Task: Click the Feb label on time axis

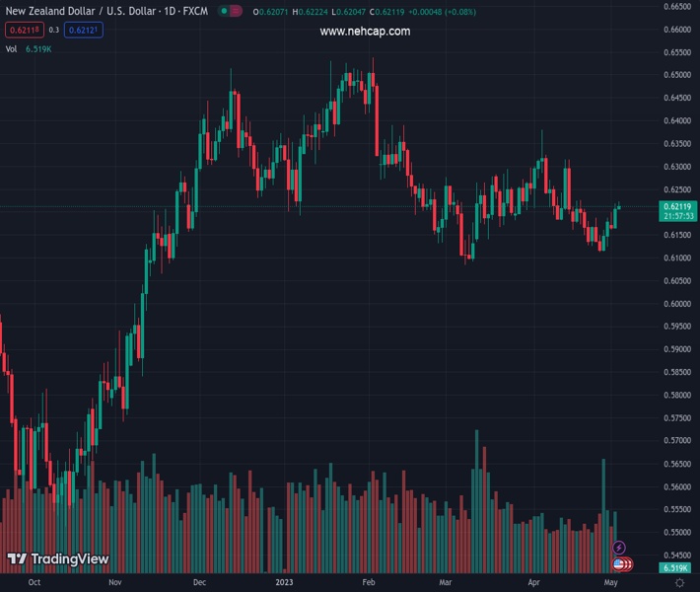Action: 369,583
